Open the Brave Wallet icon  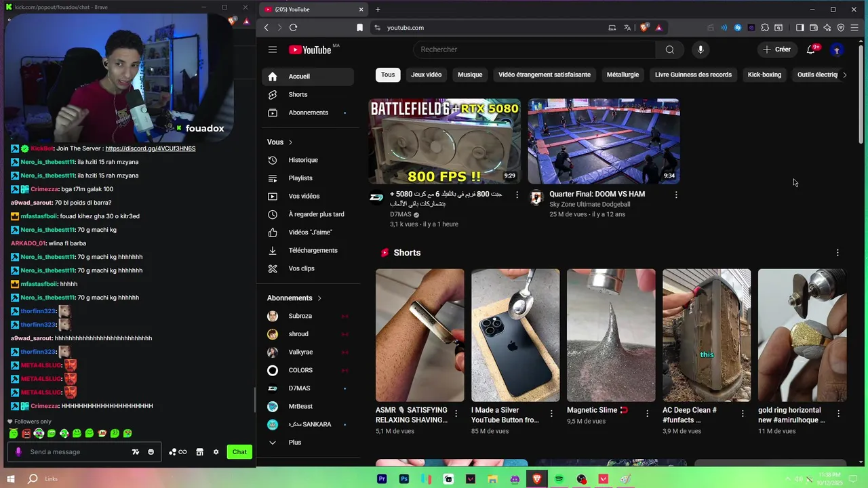814,28
